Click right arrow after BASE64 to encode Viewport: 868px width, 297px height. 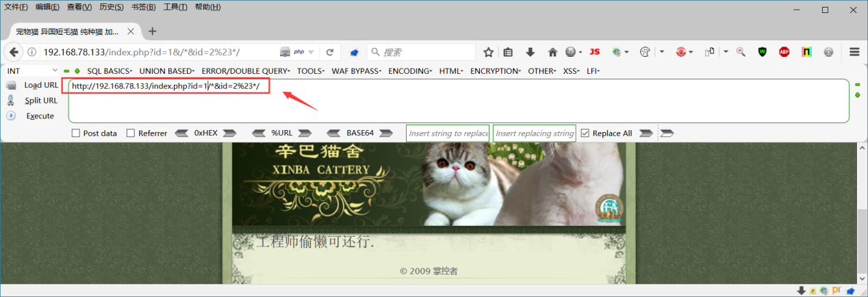pyautogui.click(x=386, y=133)
